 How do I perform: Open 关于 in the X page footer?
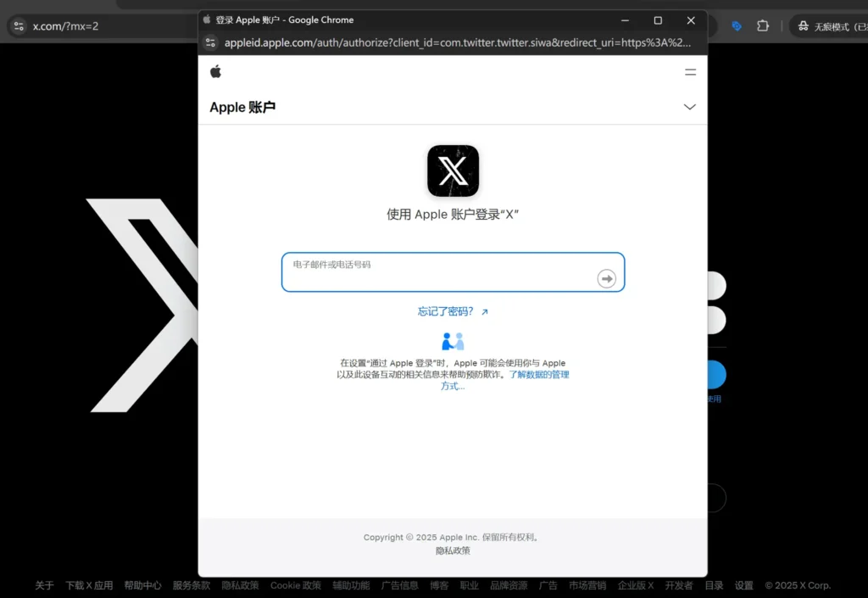point(44,585)
